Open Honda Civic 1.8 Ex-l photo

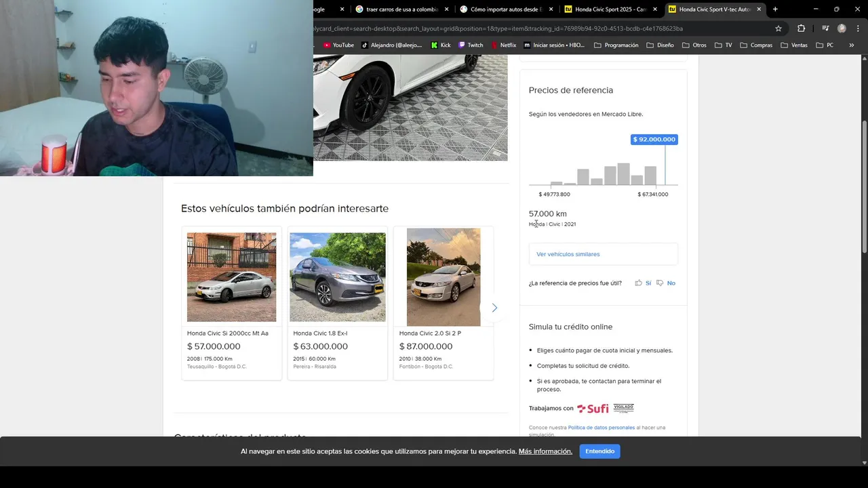338,277
